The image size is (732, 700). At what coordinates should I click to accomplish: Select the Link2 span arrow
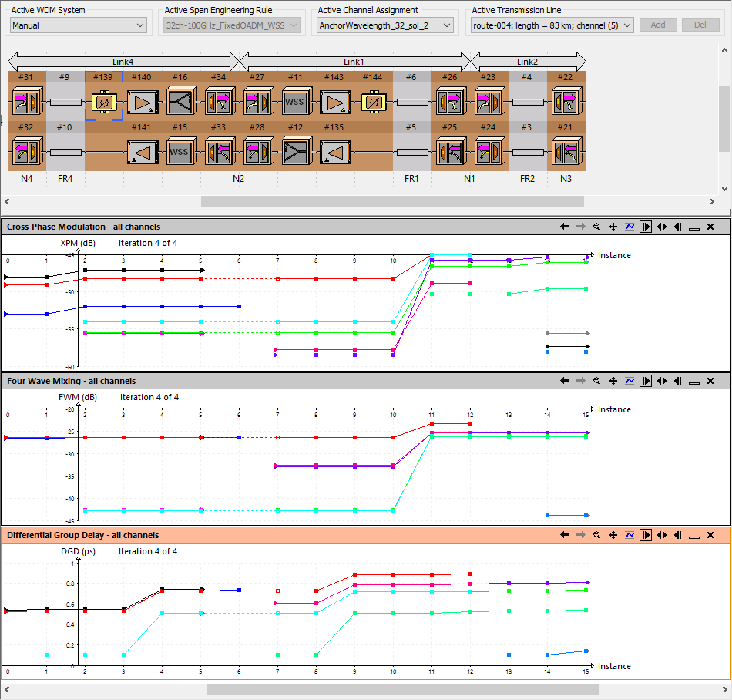[528, 61]
